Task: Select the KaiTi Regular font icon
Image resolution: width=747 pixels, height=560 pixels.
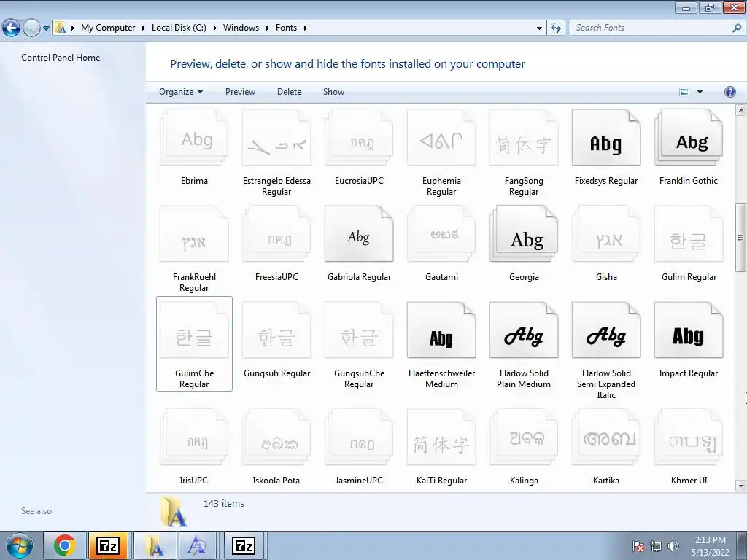Action: point(441,437)
